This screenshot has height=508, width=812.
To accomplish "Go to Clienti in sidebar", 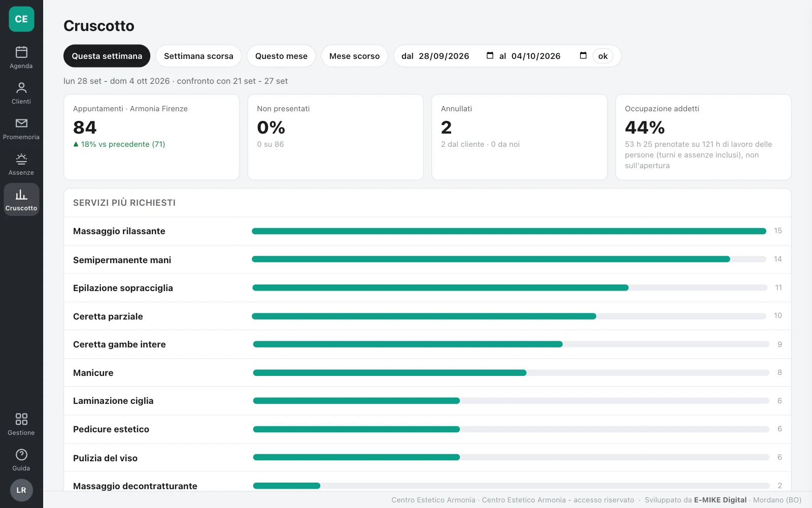I will [x=21, y=93].
